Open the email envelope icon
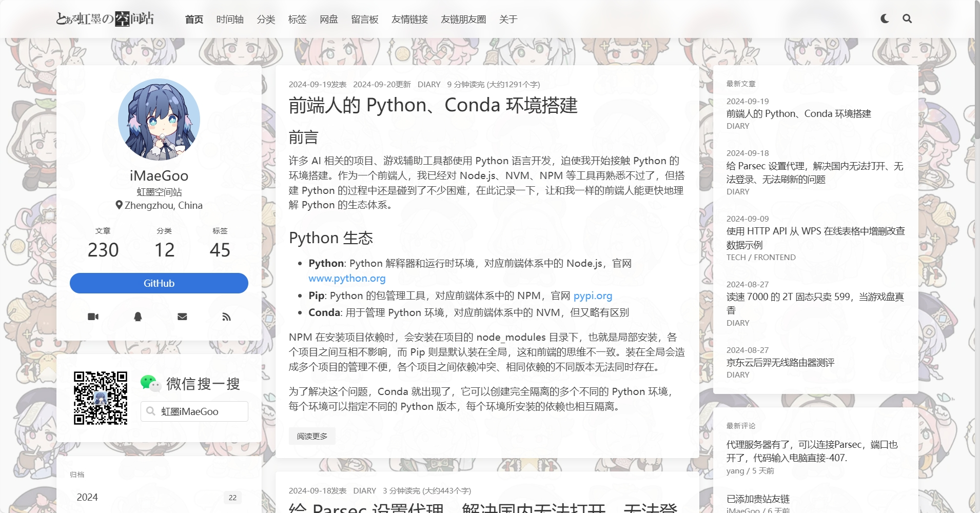980x513 pixels. (x=182, y=317)
